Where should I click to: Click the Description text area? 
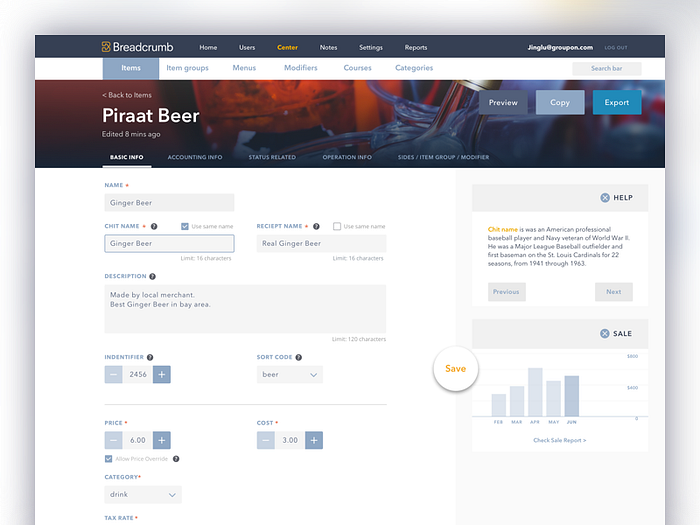245,308
